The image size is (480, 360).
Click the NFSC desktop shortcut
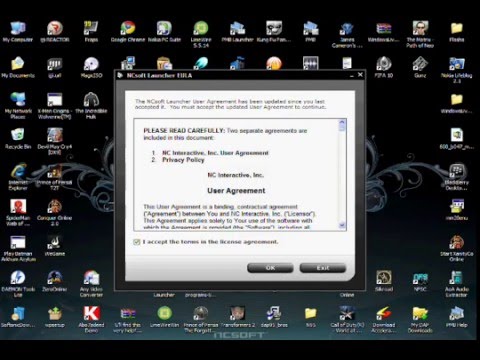[x=420, y=281]
